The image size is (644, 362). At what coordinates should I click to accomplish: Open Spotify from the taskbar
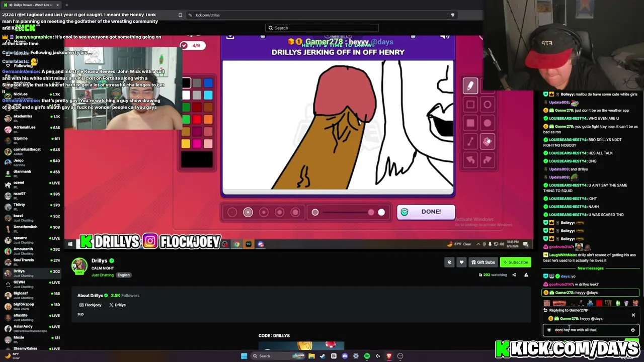[x=367, y=356]
